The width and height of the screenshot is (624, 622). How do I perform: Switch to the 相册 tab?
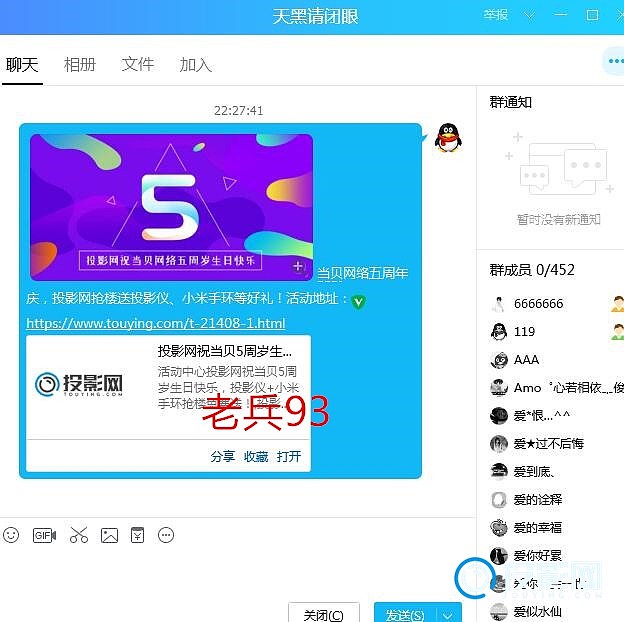tap(80, 64)
